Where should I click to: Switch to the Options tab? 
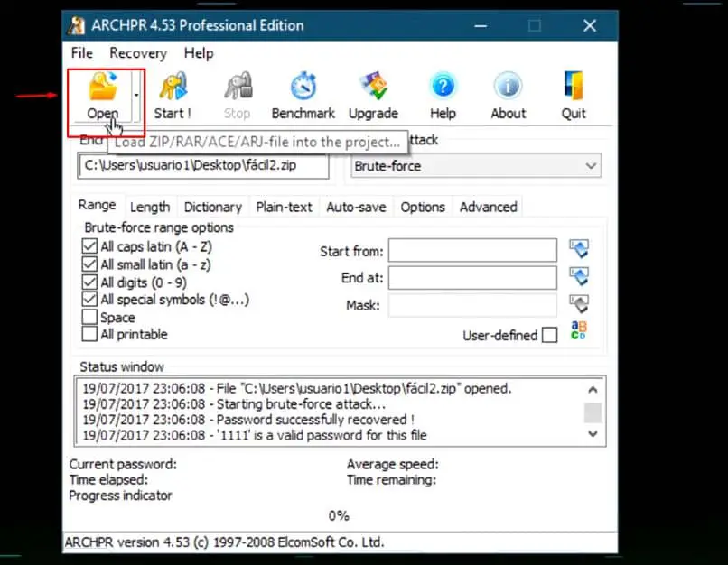point(423,207)
